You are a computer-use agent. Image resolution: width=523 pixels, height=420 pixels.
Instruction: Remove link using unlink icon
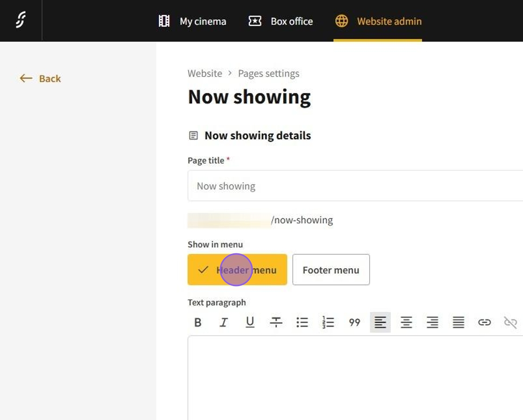coord(510,322)
